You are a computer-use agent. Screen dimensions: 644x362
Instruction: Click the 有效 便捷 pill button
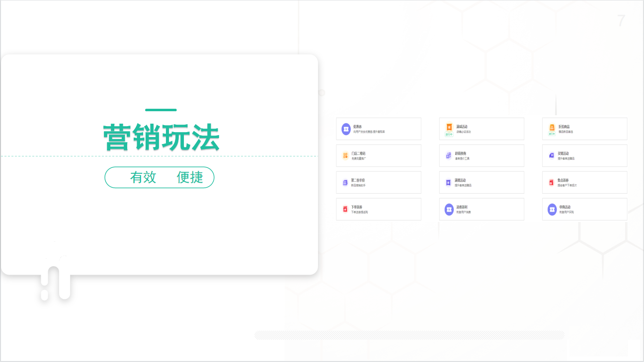pos(160,177)
